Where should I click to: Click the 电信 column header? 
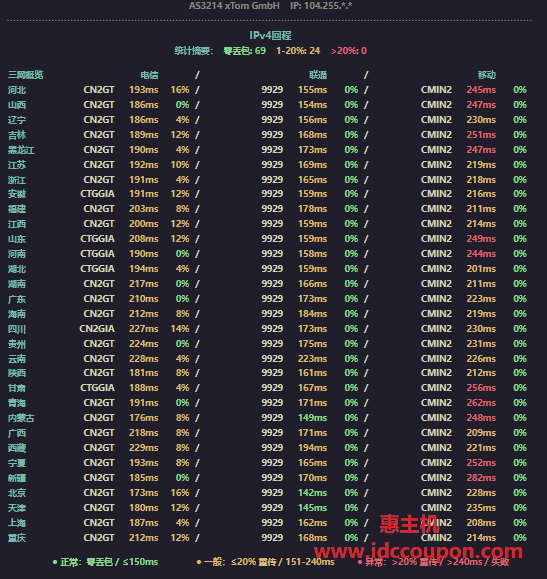pyautogui.click(x=149, y=75)
